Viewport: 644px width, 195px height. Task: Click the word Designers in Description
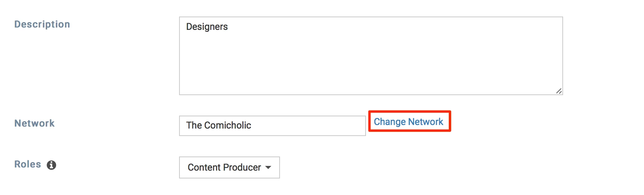[x=207, y=27]
